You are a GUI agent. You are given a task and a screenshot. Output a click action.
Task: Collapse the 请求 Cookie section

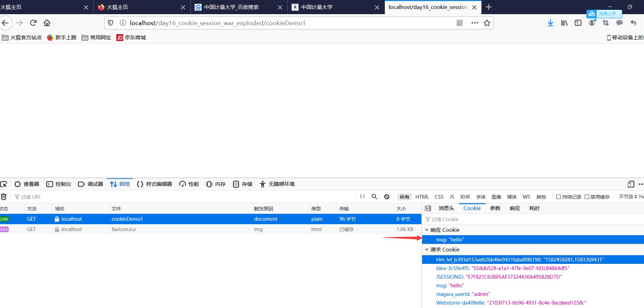427,250
